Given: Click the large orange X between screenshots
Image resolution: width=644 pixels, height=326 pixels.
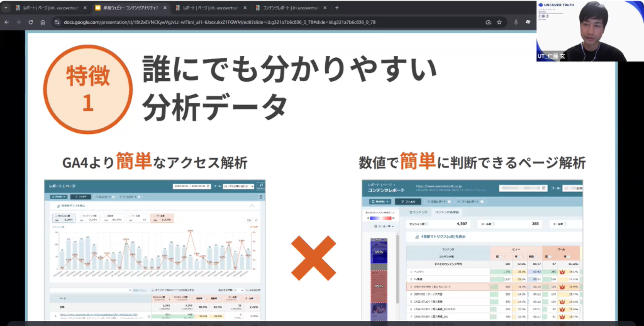Looking at the screenshot, I should (313, 258).
